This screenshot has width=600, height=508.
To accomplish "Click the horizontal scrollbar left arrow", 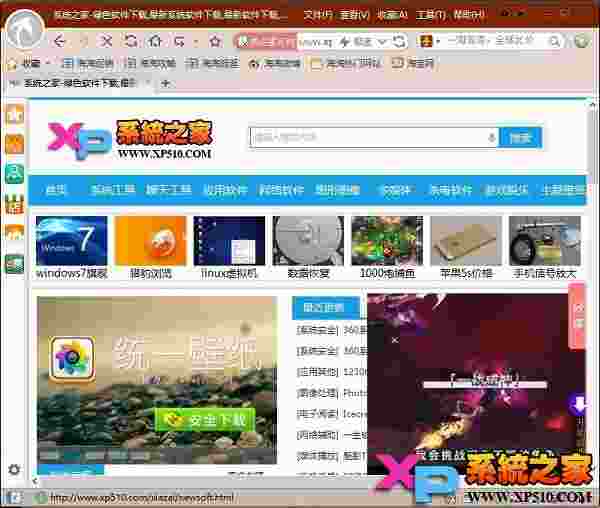I will 35,481.
